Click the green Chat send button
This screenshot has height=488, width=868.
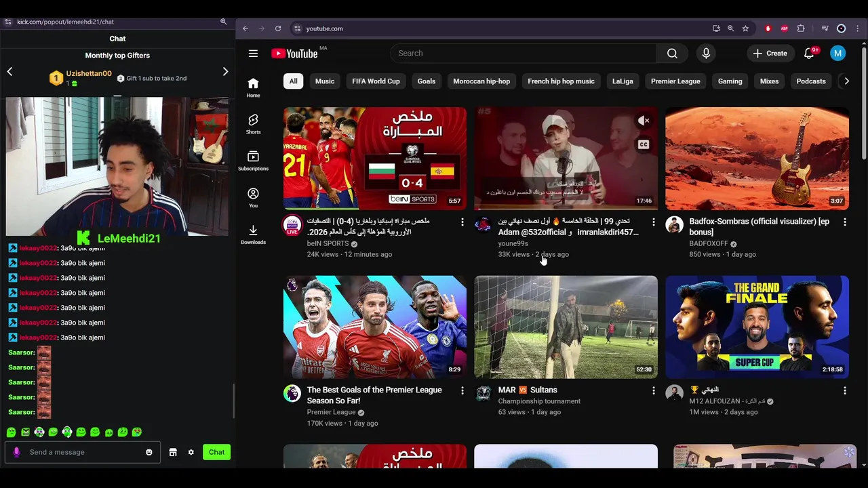[216, 452]
